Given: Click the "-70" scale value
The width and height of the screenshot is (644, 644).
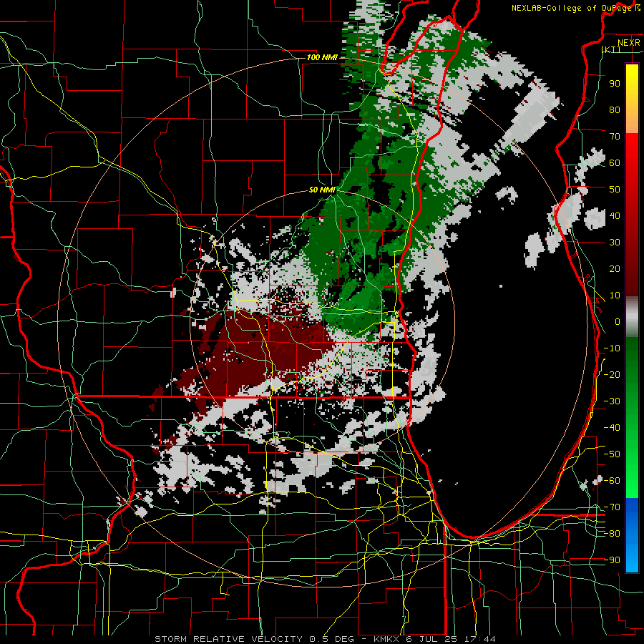Looking at the screenshot, I should tap(612, 507).
